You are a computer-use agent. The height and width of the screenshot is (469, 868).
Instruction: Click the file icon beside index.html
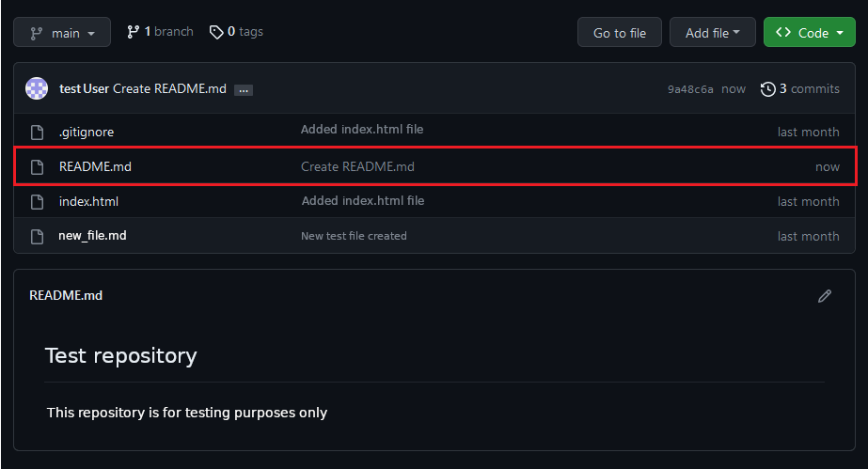tap(38, 201)
